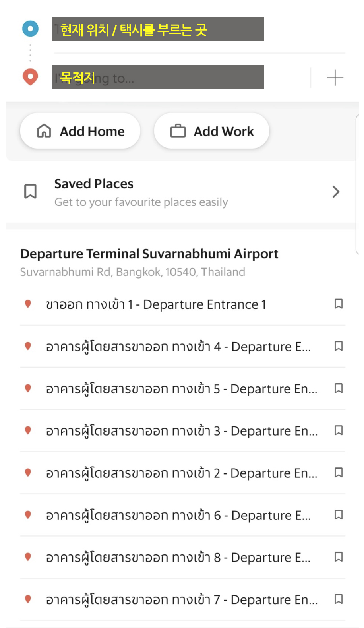Image resolution: width=364 pixels, height=628 pixels.
Task: Tap the house icon in Add Home
Action: pos(44,131)
